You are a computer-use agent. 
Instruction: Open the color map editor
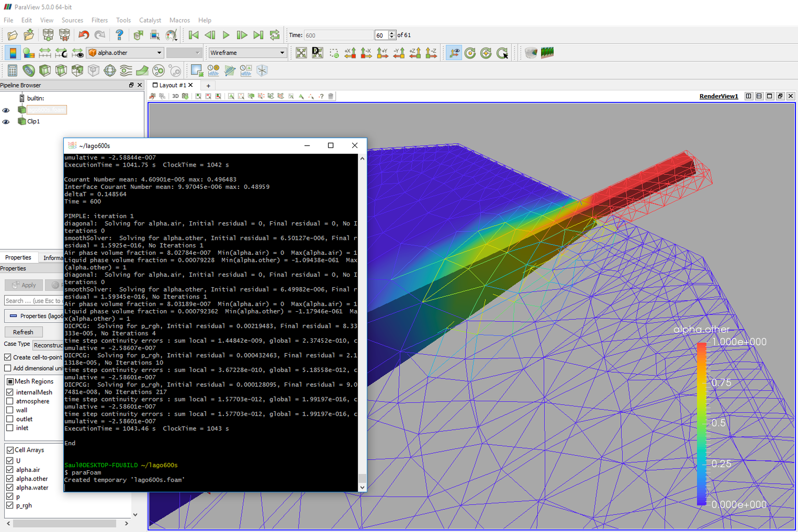(x=29, y=53)
